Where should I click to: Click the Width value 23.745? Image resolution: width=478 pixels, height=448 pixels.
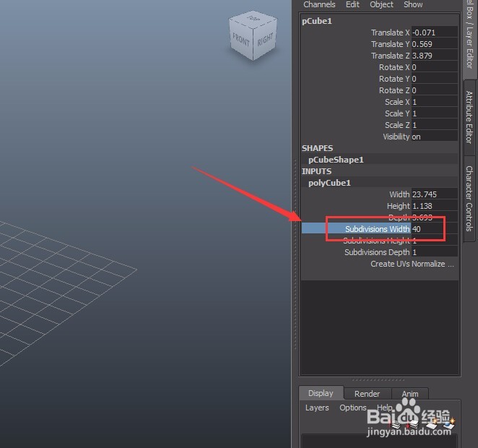[x=435, y=194]
